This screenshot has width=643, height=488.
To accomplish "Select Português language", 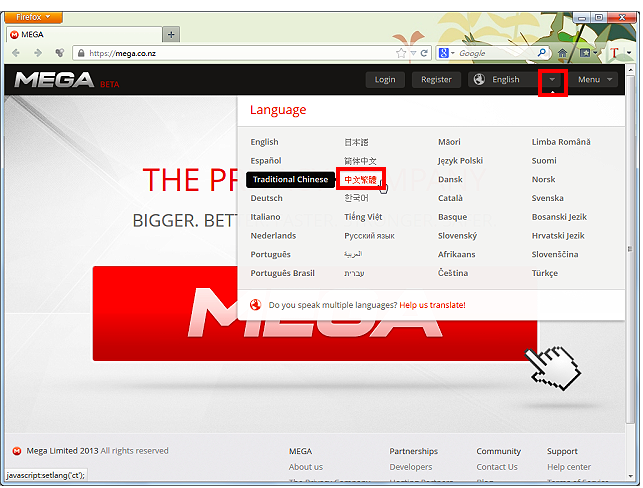I will [x=270, y=254].
